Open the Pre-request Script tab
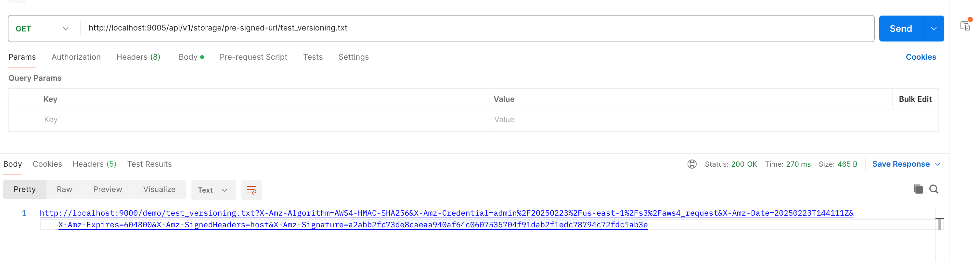The width and height of the screenshot is (980, 262). click(x=253, y=57)
